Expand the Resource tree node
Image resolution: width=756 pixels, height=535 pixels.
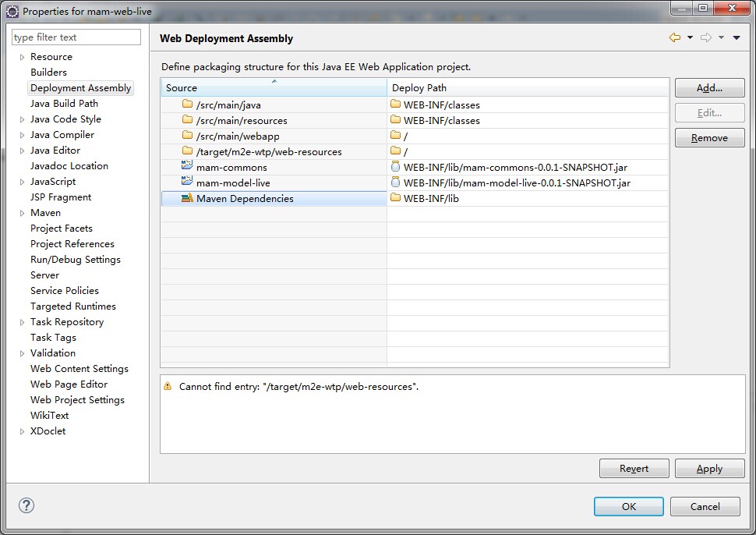(x=22, y=57)
